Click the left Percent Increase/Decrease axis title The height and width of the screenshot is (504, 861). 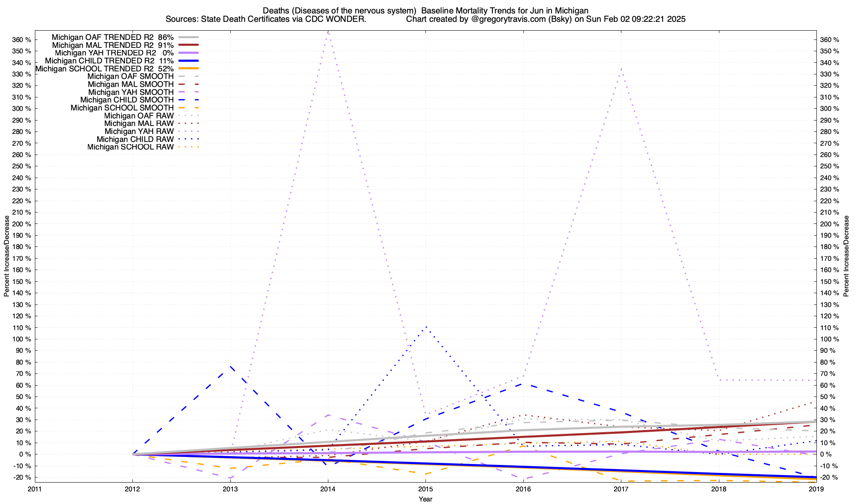[7, 256]
